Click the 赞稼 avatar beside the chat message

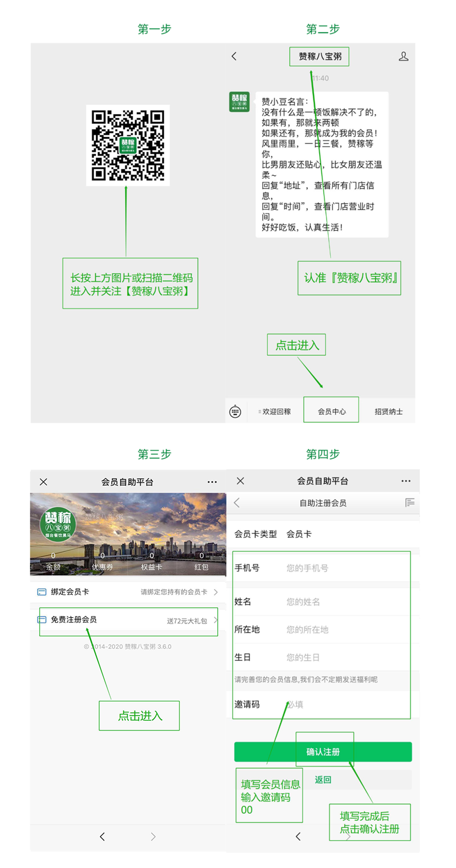[x=239, y=102]
